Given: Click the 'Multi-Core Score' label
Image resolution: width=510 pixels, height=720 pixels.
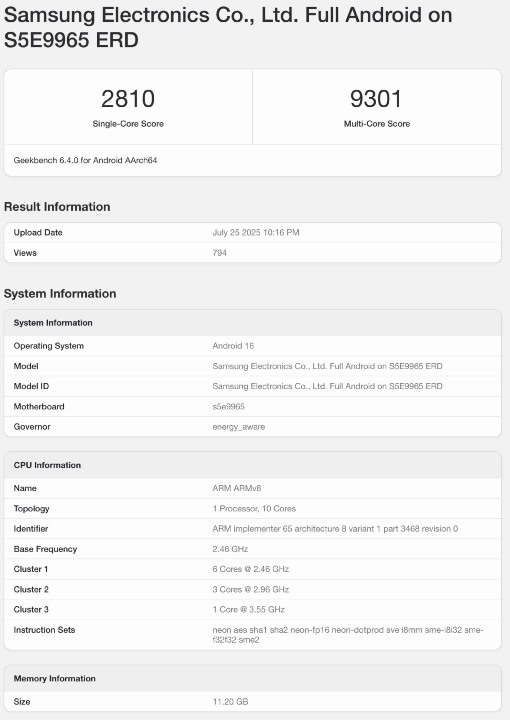Looking at the screenshot, I should coord(377,124).
